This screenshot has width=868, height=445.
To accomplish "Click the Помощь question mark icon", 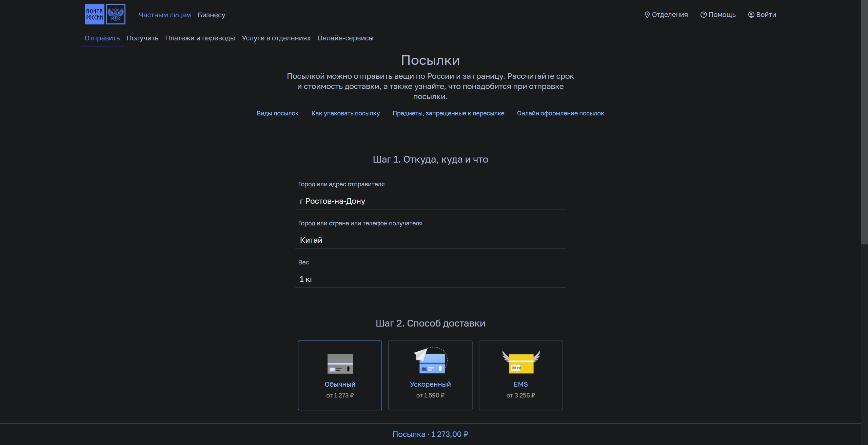I will point(704,15).
